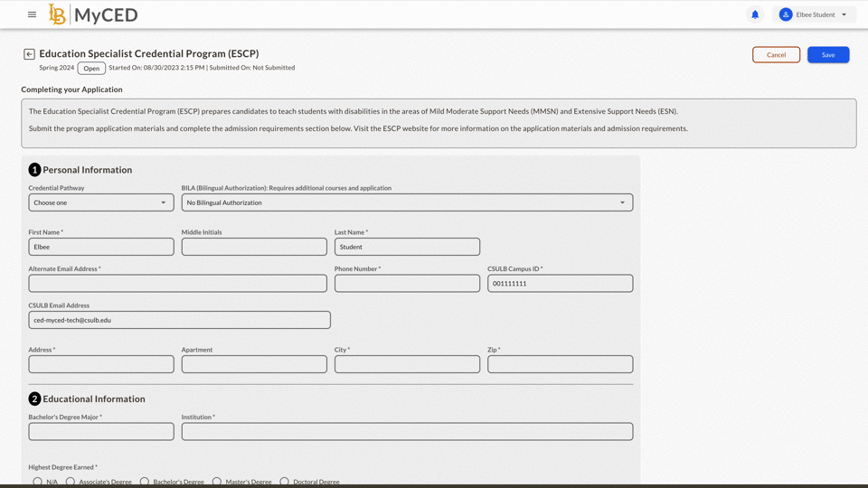Select Bachelor's Degree radio option
Screen dimensions: 868x488
[x=145, y=482]
